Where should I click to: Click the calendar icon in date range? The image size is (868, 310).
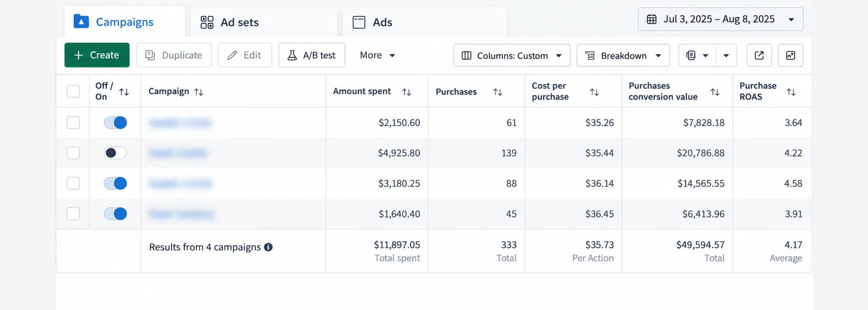pyautogui.click(x=652, y=19)
